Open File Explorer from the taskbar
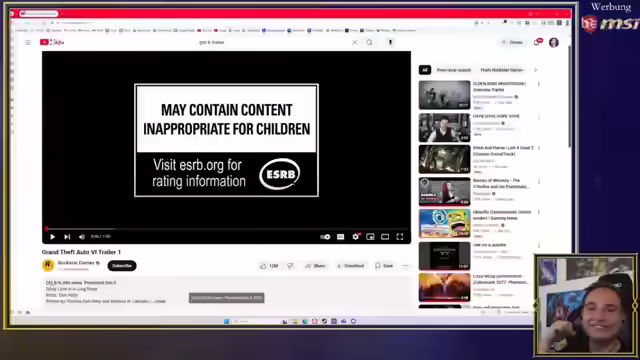The image size is (640, 360). (x=295, y=321)
